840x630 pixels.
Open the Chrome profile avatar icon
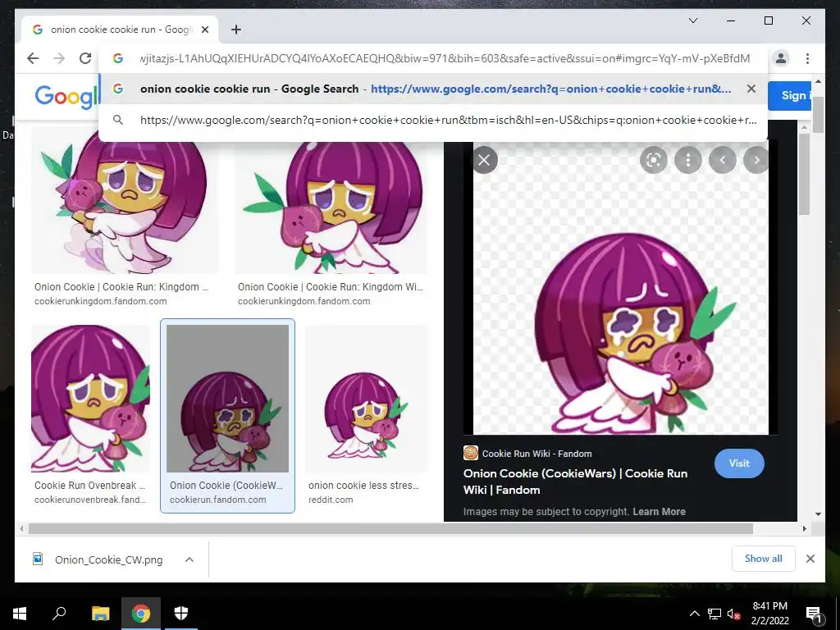[781, 58]
